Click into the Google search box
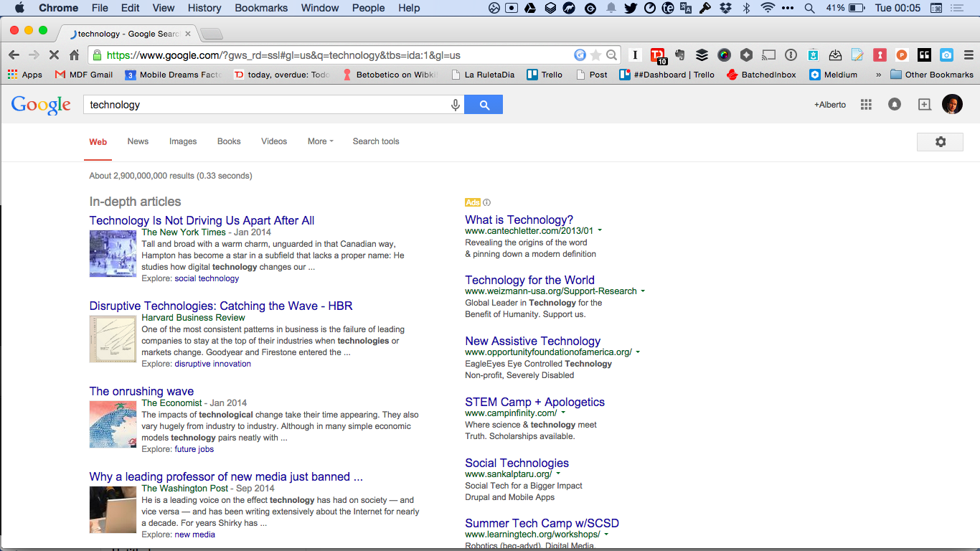Viewport: 980px width, 551px height. (265, 105)
